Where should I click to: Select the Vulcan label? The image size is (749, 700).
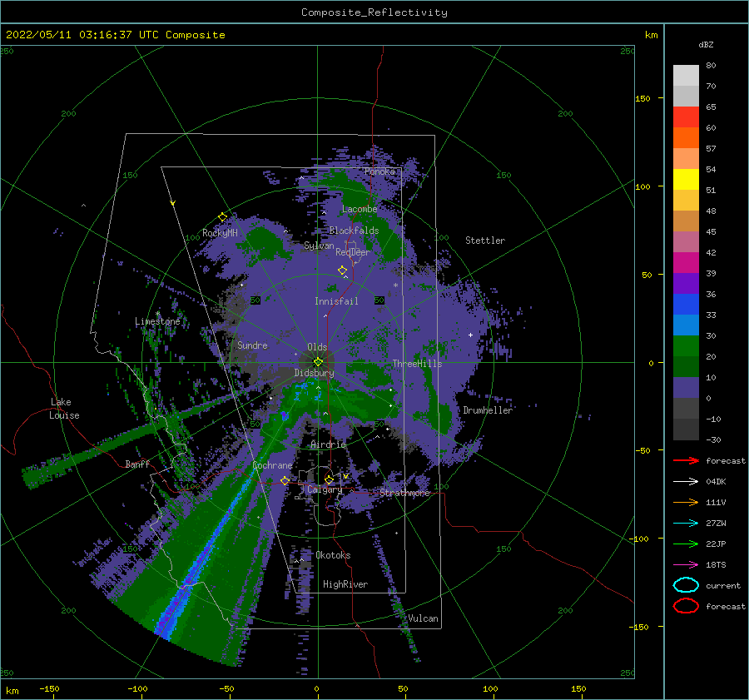[x=423, y=618]
